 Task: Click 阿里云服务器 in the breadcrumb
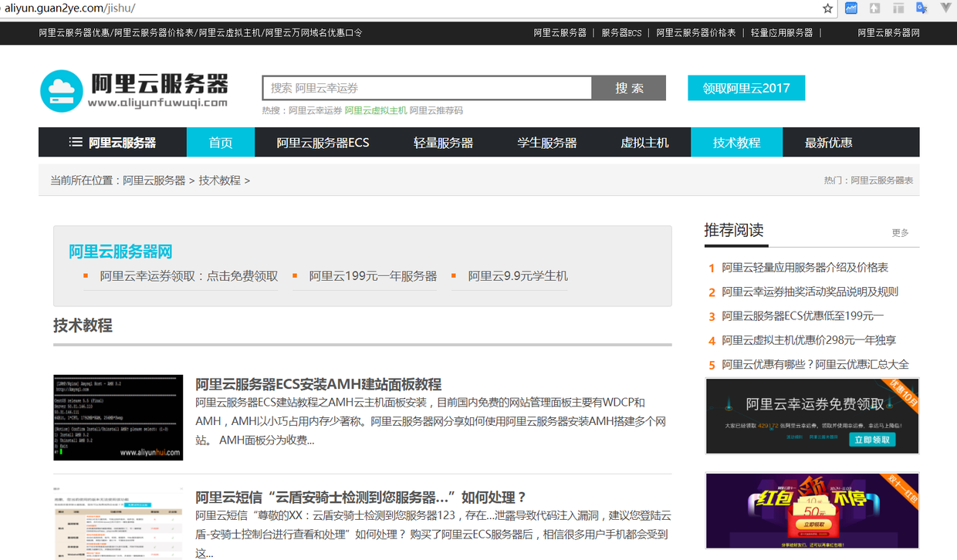pos(154,180)
